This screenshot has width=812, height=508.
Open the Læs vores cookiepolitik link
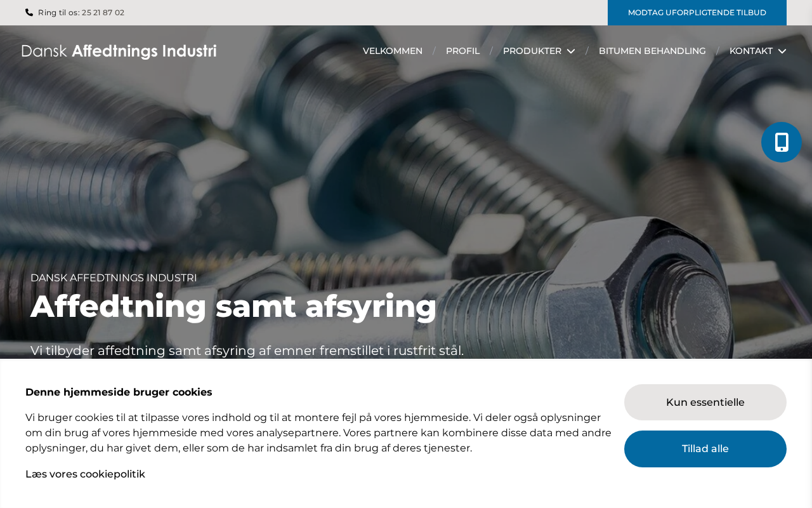click(x=85, y=474)
